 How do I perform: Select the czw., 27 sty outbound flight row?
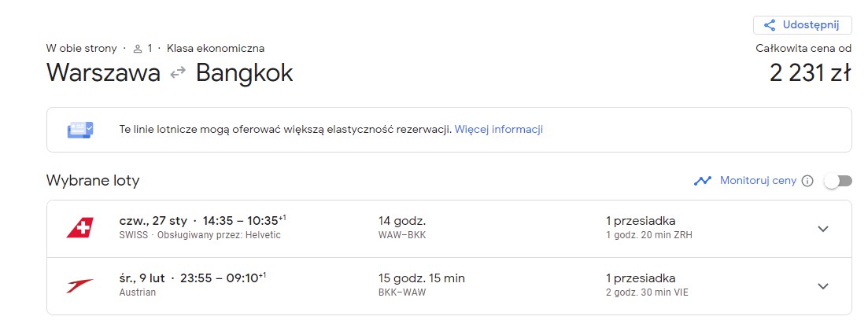pyautogui.click(x=449, y=229)
